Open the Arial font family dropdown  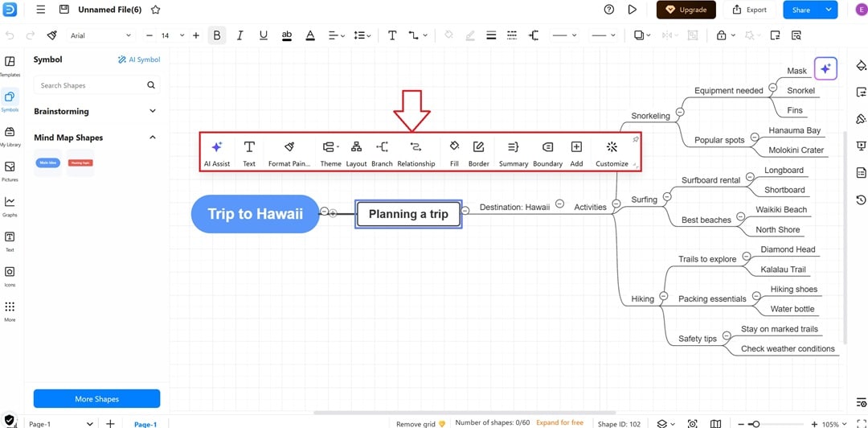click(x=102, y=35)
